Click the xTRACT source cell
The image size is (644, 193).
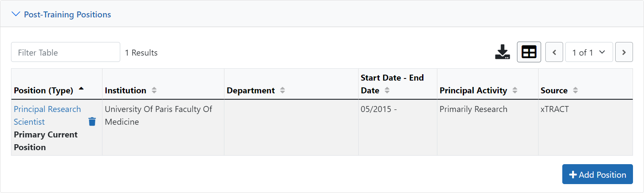(x=586, y=127)
